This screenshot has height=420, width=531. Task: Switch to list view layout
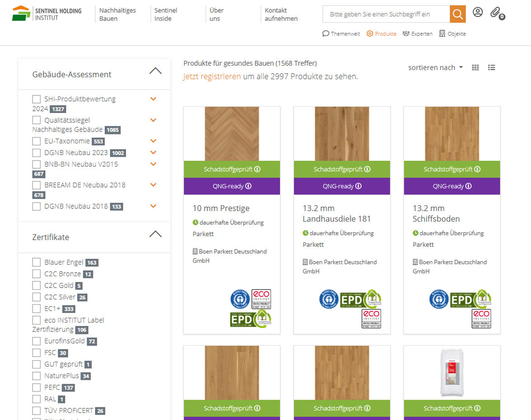[492, 67]
